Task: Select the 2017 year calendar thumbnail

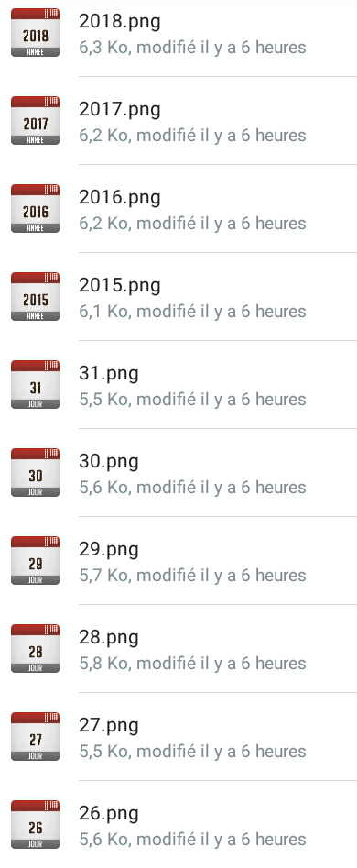Action: [x=35, y=121]
